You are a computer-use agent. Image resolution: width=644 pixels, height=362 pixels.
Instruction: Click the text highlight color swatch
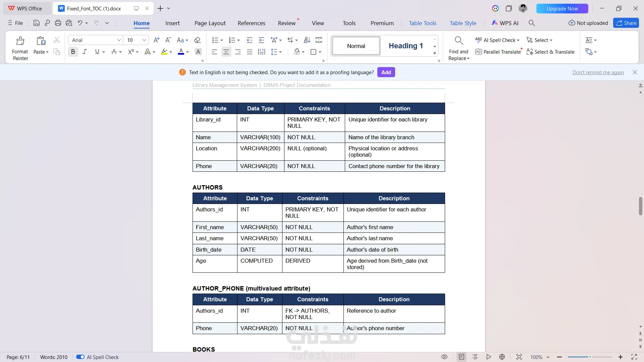(x=164, y=52)
